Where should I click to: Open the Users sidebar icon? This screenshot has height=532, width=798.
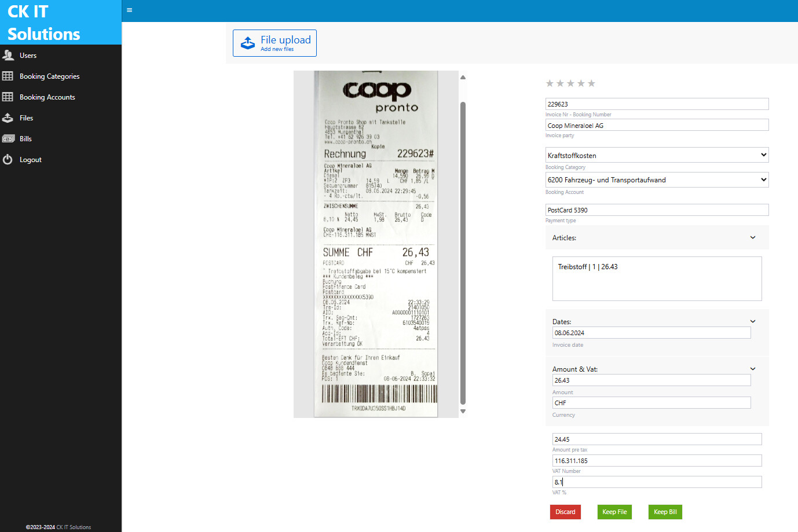click(x=8, y=55)
